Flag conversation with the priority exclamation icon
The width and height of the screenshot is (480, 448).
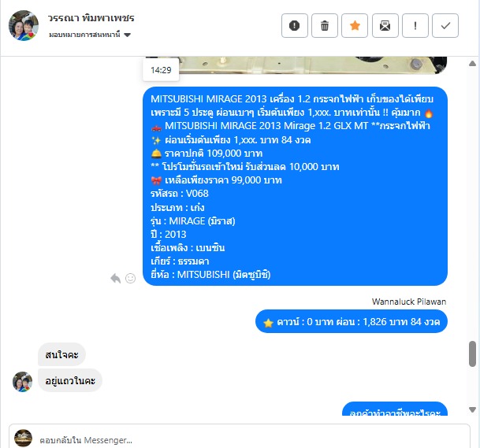point(415,26)
